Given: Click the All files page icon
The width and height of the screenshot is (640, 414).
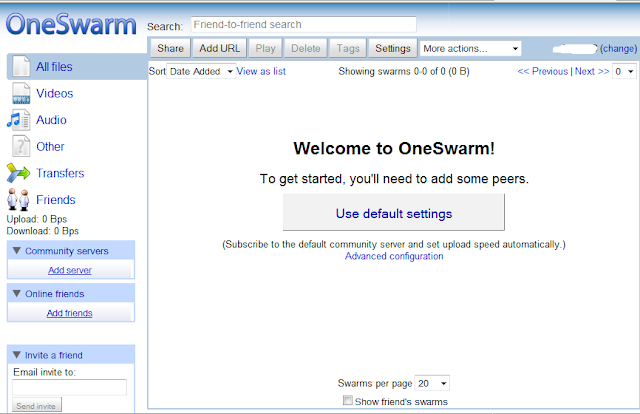Looking at the screenshot, I should [x=21, y=66].
